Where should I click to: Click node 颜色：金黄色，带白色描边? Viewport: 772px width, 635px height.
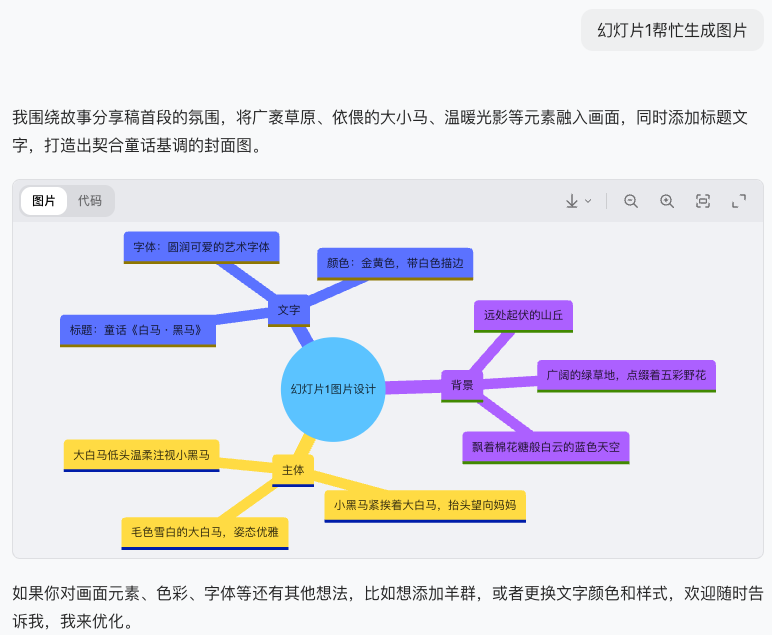coord(395,264)
